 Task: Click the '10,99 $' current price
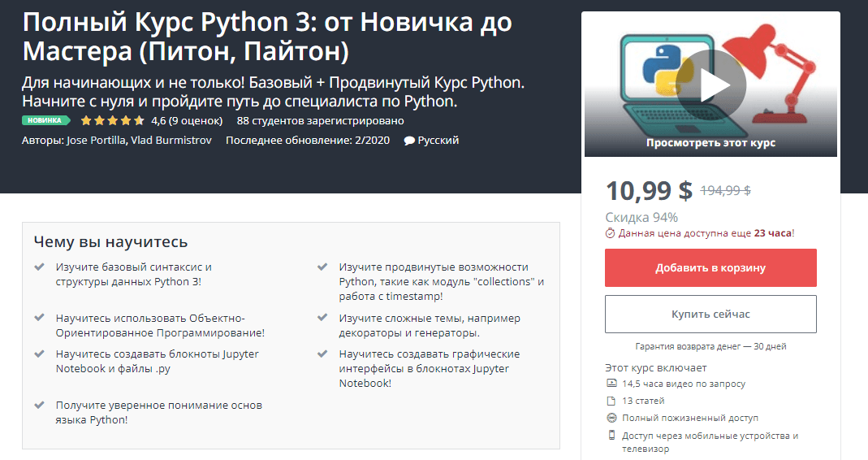649,191
